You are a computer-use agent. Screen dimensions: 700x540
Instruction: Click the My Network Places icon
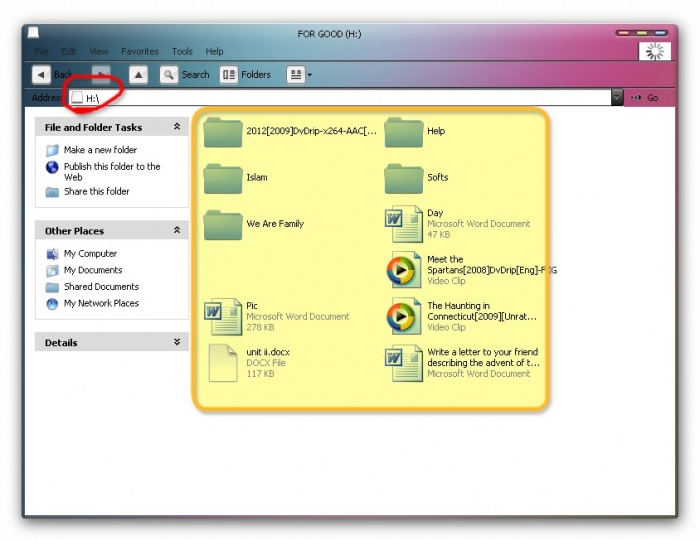pyautogui.click(x=52, y=304)
